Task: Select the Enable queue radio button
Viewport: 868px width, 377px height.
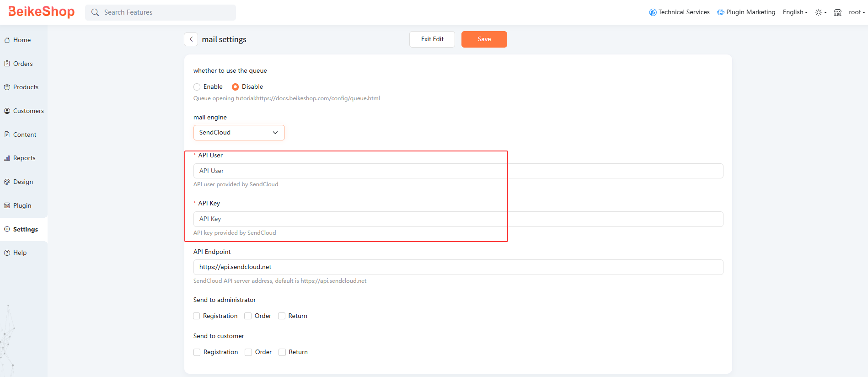Action: (x=197, y=87)
